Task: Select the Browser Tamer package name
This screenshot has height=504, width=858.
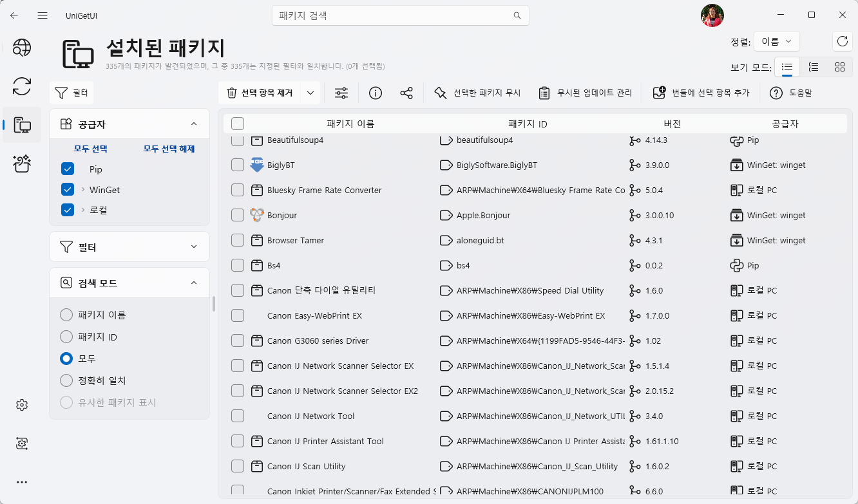Action: (296, 241)
